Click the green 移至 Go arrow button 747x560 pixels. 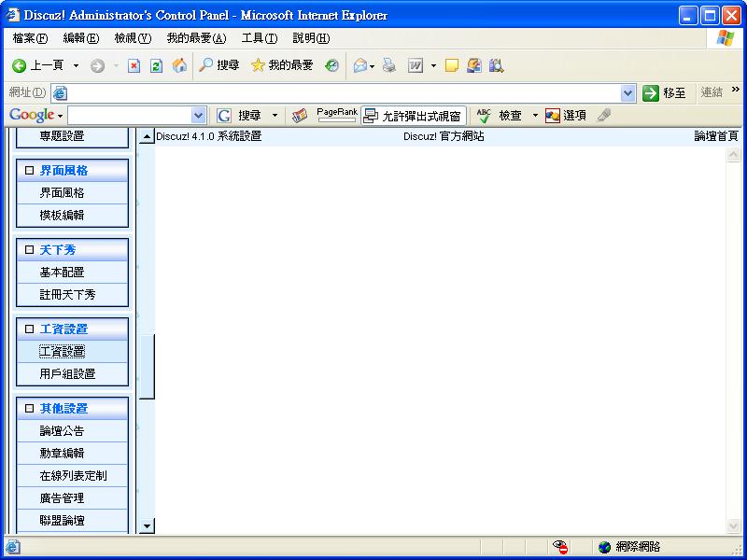(x=650, y=92)
